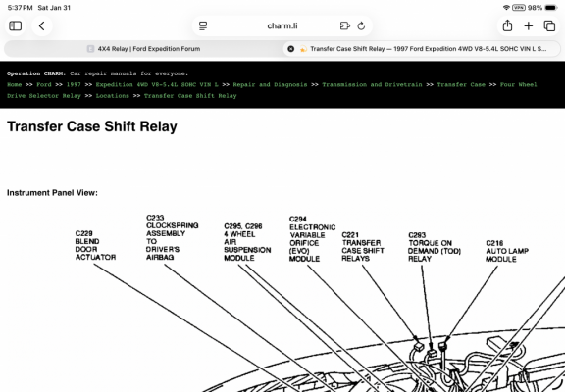Open the Transmission and Drivetrain breadcrumb
565x392 pixels.
[x=372, y=84]
